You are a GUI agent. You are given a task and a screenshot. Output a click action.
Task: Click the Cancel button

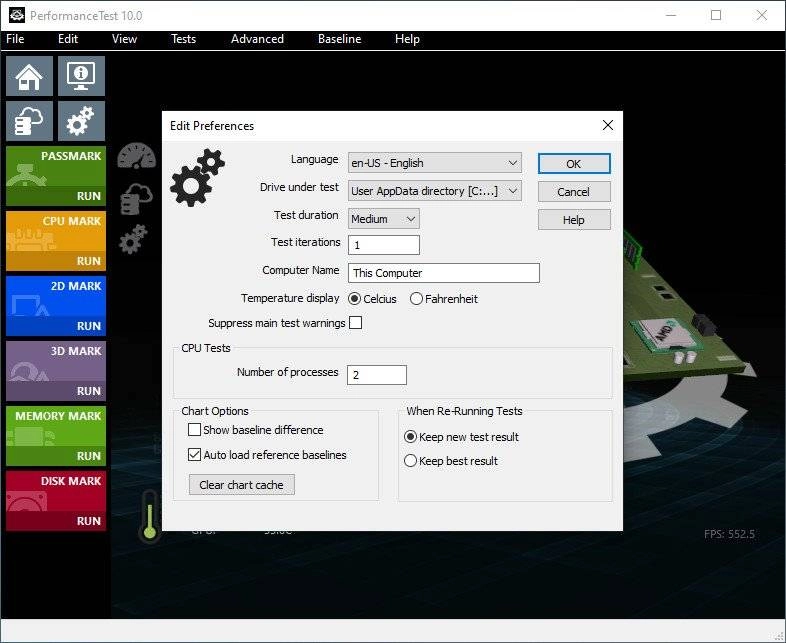tap(574, 192)
